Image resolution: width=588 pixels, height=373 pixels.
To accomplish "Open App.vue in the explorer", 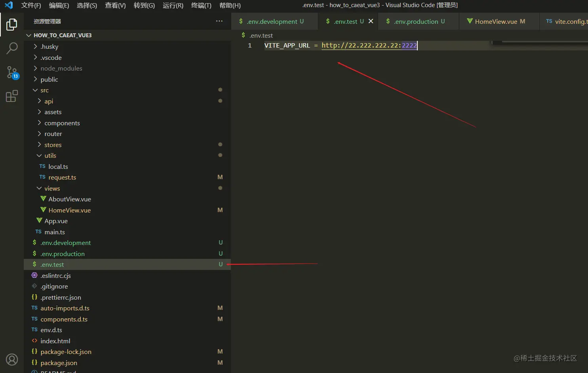I will (x=127, y=221).
